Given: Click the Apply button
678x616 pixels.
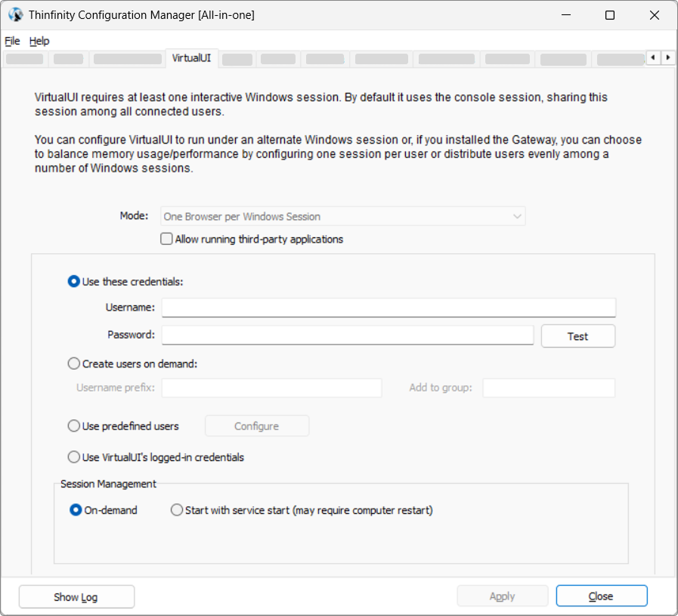Looking at the screenshot, I should (503, 596).
